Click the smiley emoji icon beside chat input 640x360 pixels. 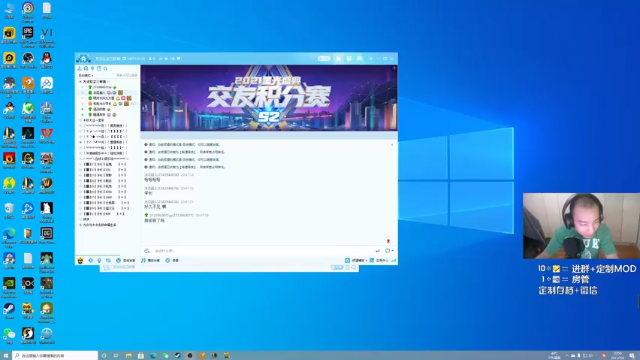pyautogui.click(x=147, y=251)
